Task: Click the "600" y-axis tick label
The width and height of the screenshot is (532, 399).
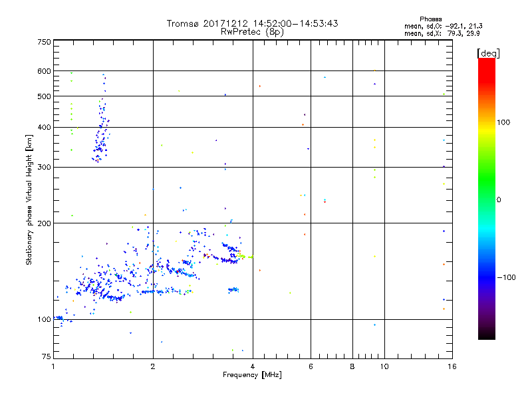Action: [x=44, y=71]
